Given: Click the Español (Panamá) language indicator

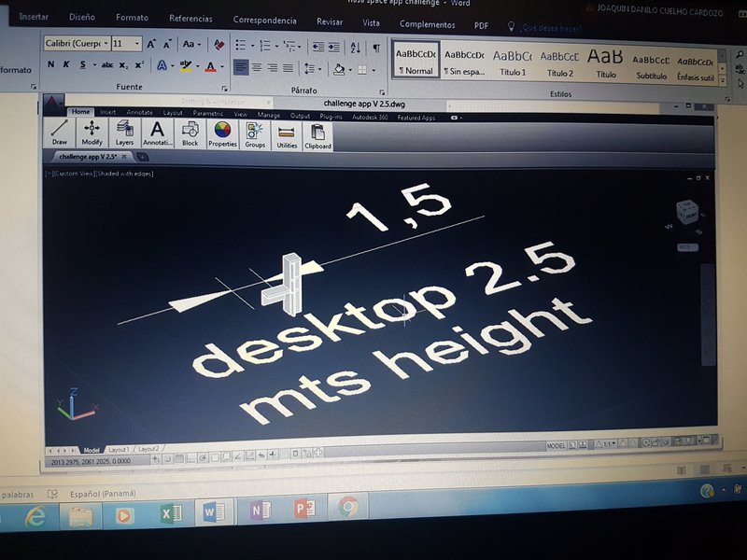Looking at the screenshot, I should click(99, 493).
